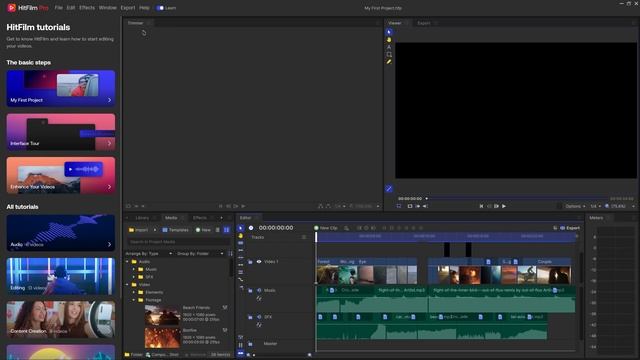Select the rectangle mask tool in Viewer
The image size is (640, 360).
point(389,54)
